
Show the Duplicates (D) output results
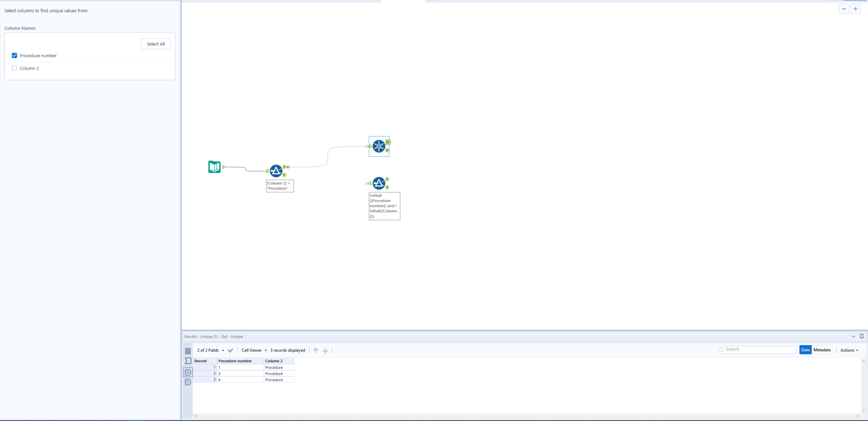[x=188, y=382]
